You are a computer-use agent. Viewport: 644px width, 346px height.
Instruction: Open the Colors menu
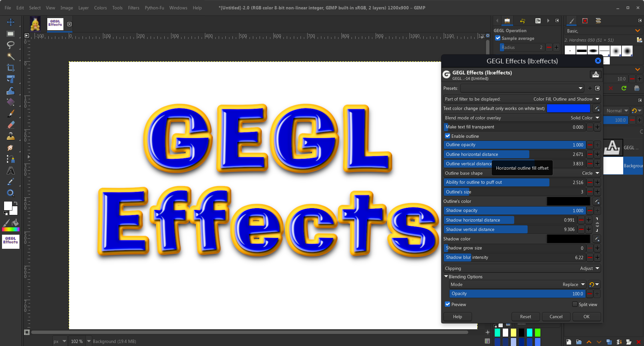pyautogui.click(x=100, y=8)
